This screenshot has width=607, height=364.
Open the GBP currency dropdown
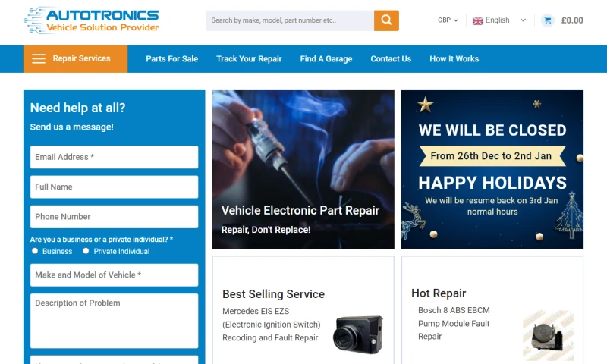tap(448, 20)
